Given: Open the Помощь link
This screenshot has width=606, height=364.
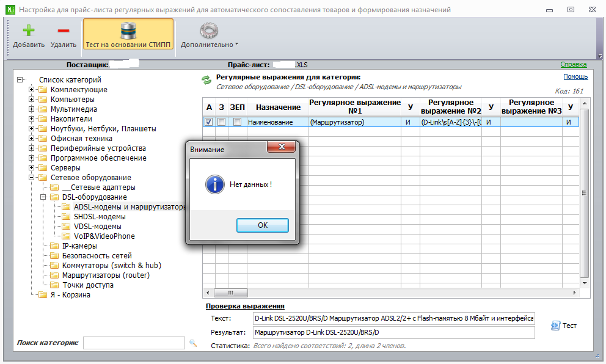Looking at the screenshot, I should point(575,76).
